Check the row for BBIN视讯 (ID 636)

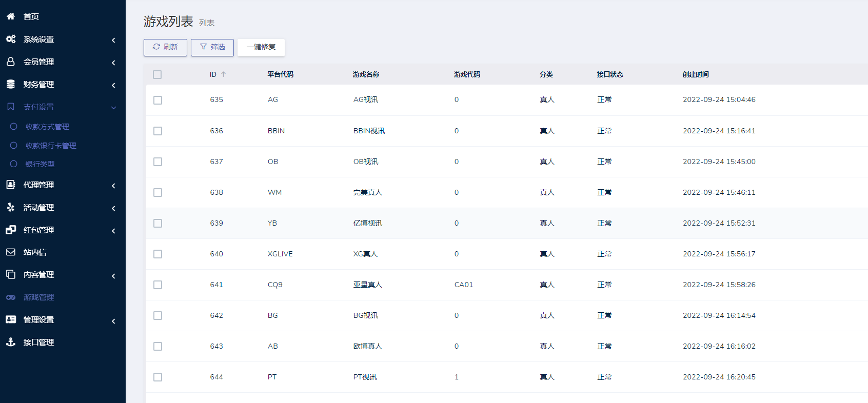click(157, 131)
